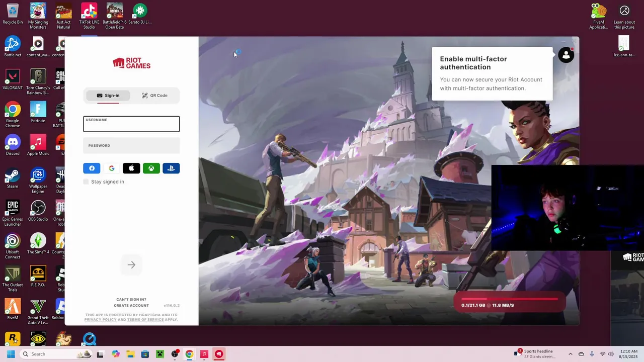
Task: Open Recycle Bin on the desktop
Action: point(13,14)
